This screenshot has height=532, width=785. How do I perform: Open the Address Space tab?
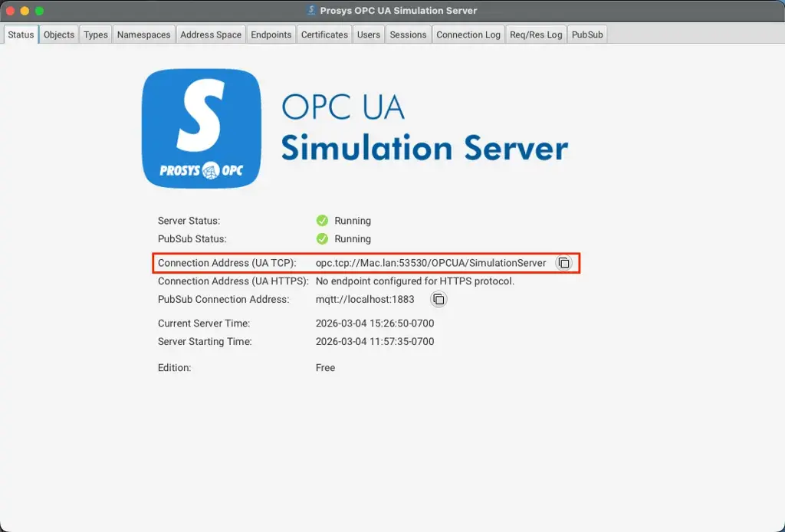(x=211, y=34)
